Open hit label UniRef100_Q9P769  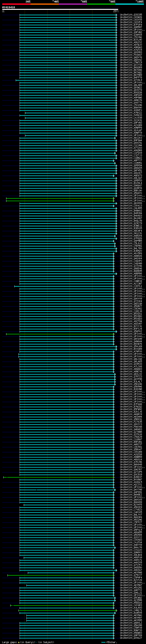[131, 636]
